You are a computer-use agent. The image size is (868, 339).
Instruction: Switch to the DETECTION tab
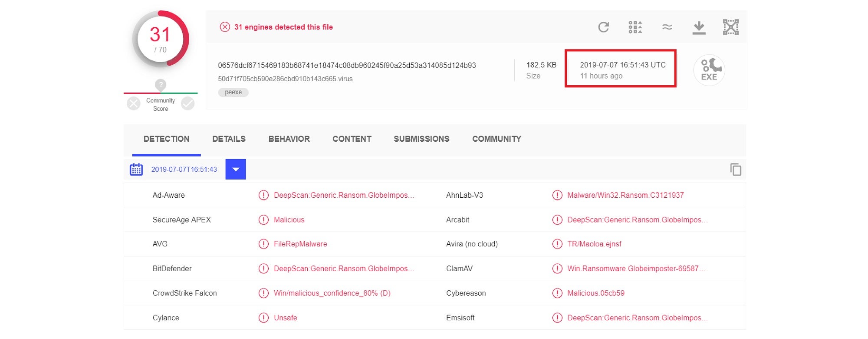(x=166, y=139)
